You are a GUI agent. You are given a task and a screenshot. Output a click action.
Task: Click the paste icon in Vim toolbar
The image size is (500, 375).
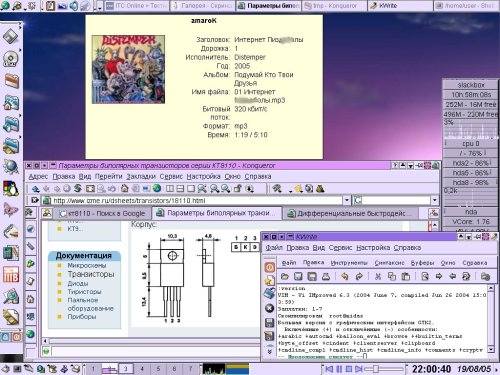tap(405, 276)
